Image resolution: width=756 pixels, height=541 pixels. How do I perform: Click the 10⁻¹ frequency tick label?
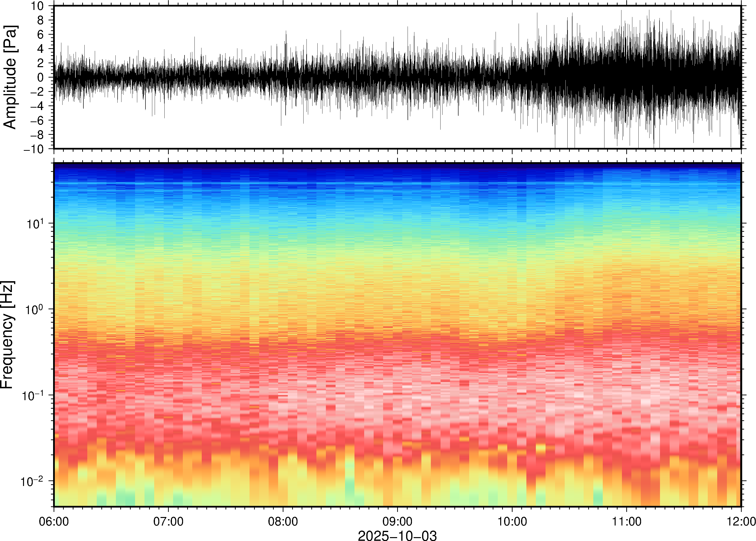pyautogui.click(x=33, y=396)
